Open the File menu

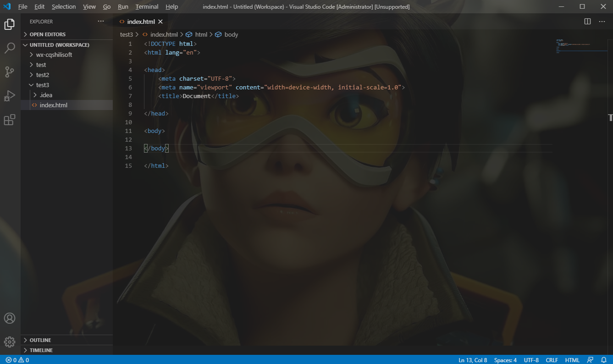[x=22, y=6]
